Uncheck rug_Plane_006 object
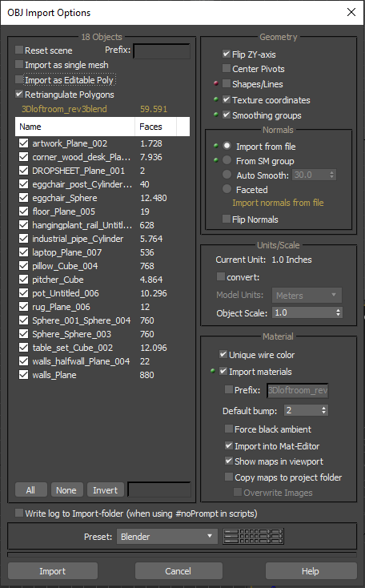 (23, 306)
